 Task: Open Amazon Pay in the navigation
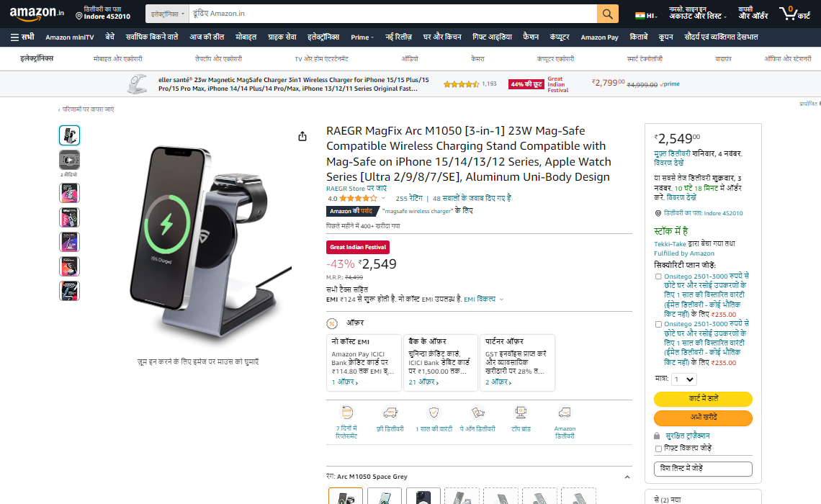point(599,37)
